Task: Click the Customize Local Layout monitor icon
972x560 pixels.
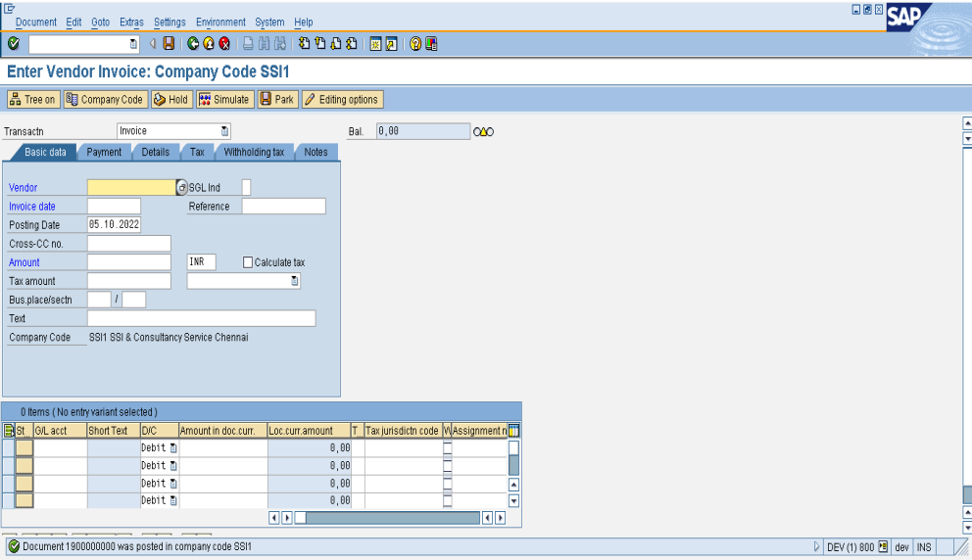Action: click(431, 44)
